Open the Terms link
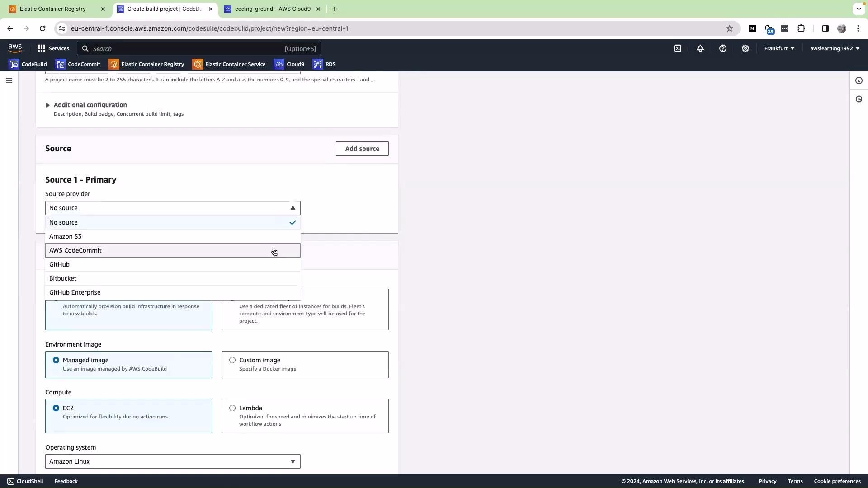The width and height of the screenshot is (868, 488). (795, 481)
